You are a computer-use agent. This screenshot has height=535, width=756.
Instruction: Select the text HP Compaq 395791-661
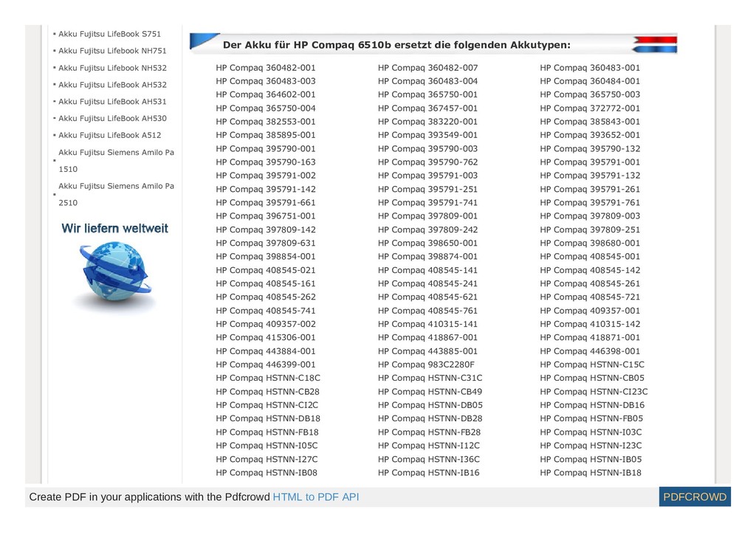266,203
